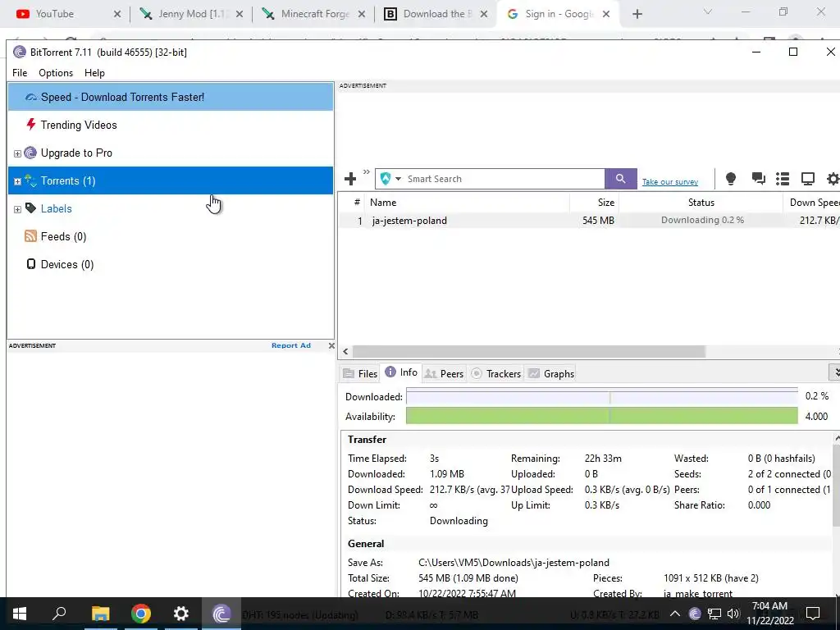
Task: Click the Upgrade to Pro BitTorrent icon
Action: pos(30,153)
